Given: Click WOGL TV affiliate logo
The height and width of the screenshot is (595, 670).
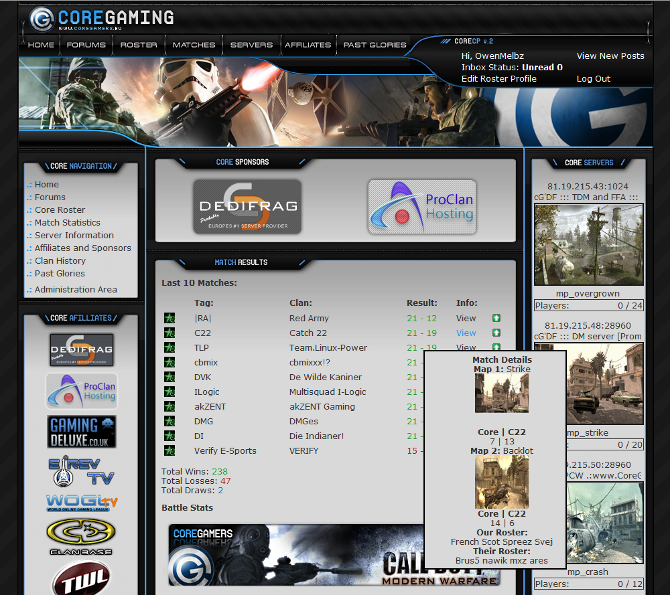Looking at the screenshot, I should click(82, 503).
